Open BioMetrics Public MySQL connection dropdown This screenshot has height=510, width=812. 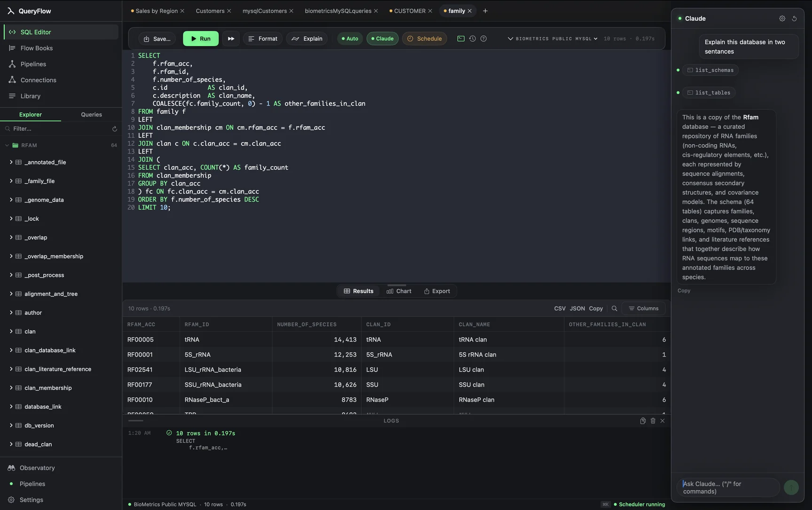coord(553,39)
